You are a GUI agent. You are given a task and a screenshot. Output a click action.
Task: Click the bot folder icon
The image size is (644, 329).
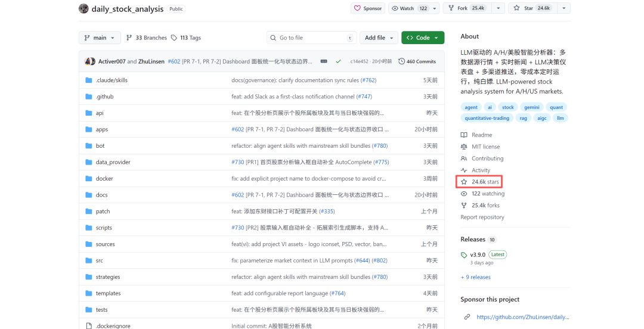click(89, 146)
